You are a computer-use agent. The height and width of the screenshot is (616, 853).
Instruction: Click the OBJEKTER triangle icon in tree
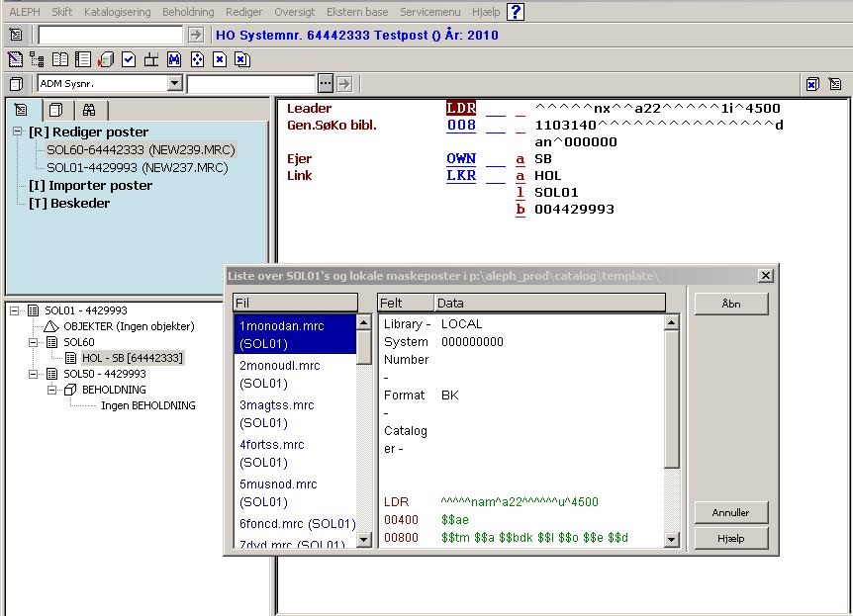tap(52, 326)
